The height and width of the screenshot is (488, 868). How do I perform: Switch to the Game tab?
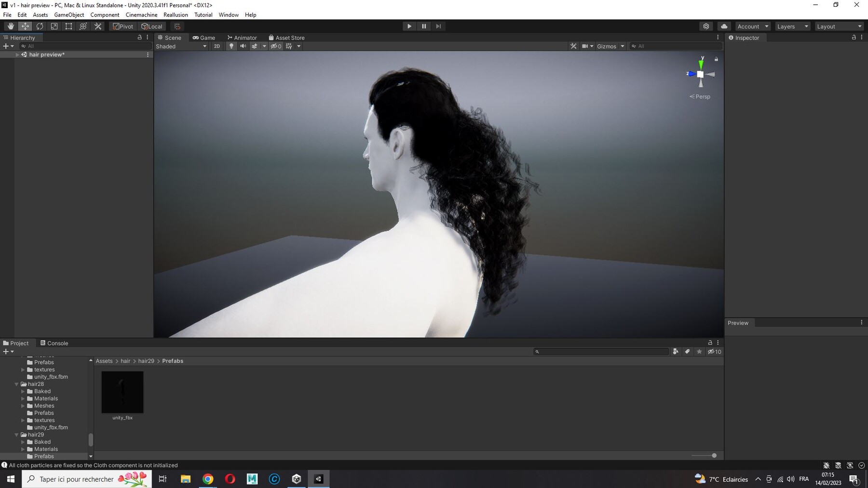point(204,38)
